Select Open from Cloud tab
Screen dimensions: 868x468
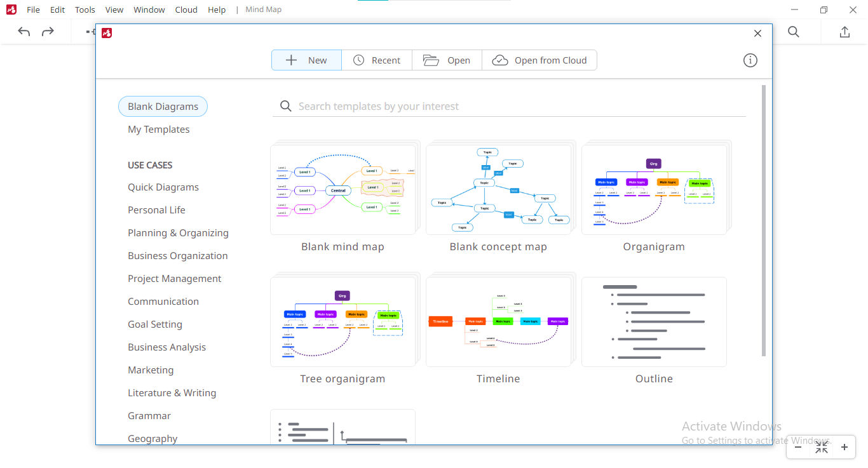[x=539, y=60]
